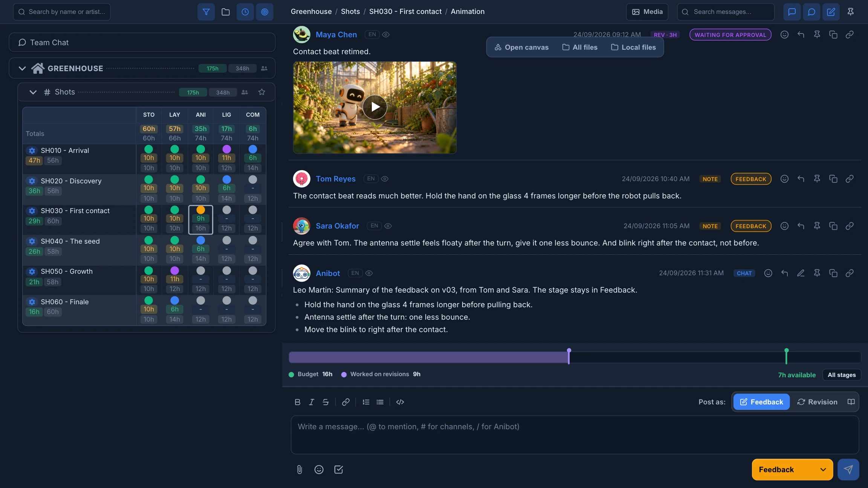Send the message with the paper plane

coord(848,470)
